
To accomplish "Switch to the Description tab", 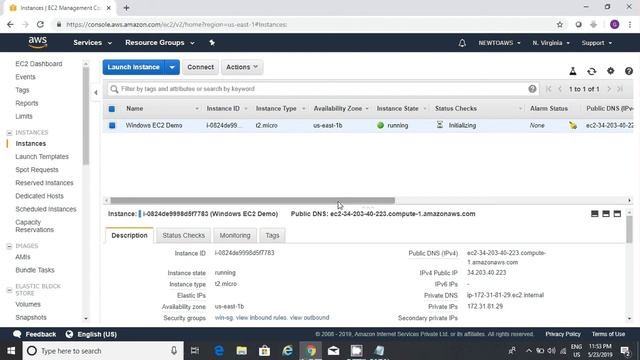I will [129, 236].
